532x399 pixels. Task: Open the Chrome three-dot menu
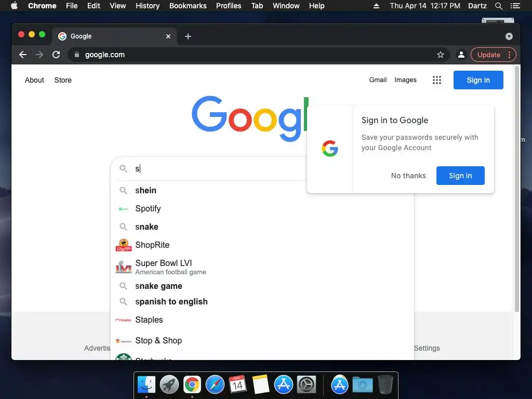click(509, 55)
